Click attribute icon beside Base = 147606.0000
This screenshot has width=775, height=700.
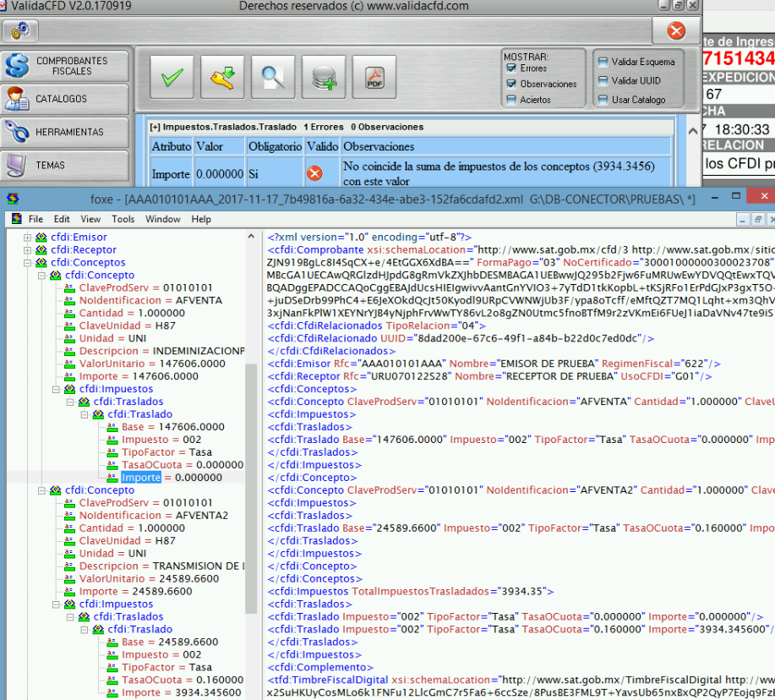112,427
